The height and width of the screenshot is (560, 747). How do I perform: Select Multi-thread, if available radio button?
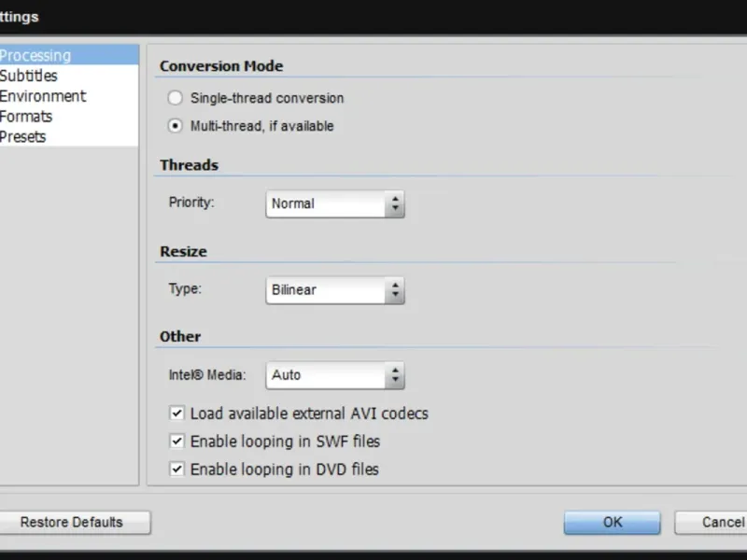[175, 126]
